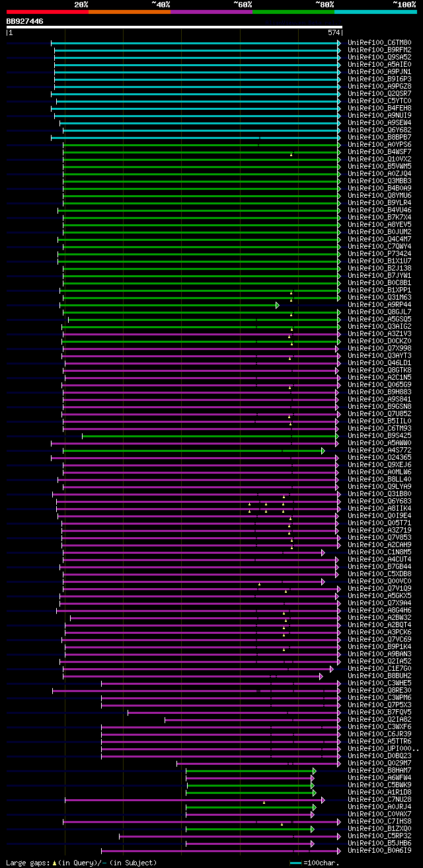This screenshot has width=423, height=868.
Task: Open the UniRef100_C1E7G0 hit link
Action: coord(379,669)
